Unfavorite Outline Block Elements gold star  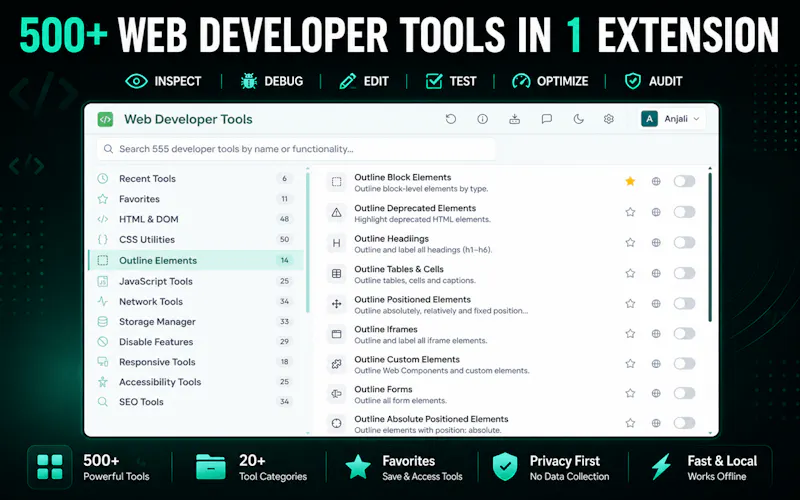(630, 181)
